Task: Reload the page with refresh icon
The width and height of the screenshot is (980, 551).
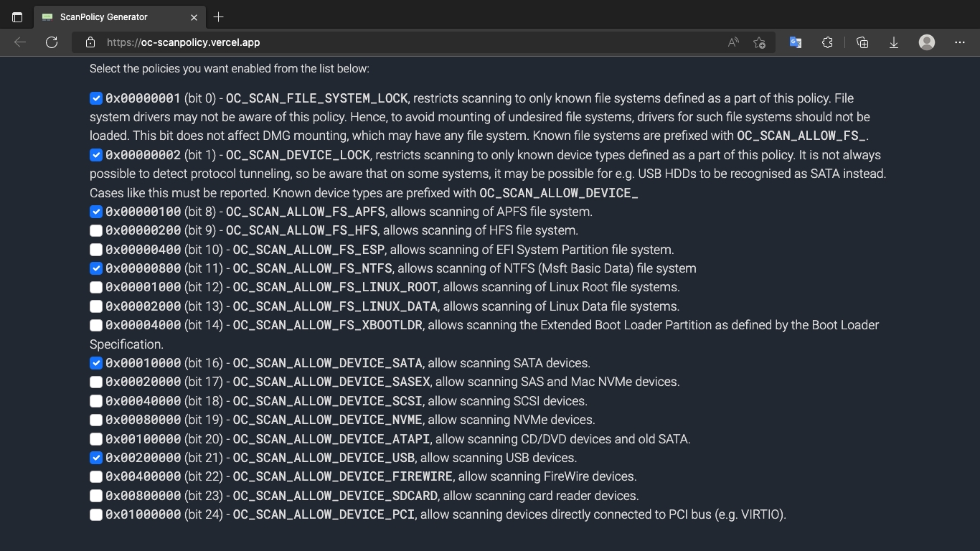Action: [x=52, y=42]
